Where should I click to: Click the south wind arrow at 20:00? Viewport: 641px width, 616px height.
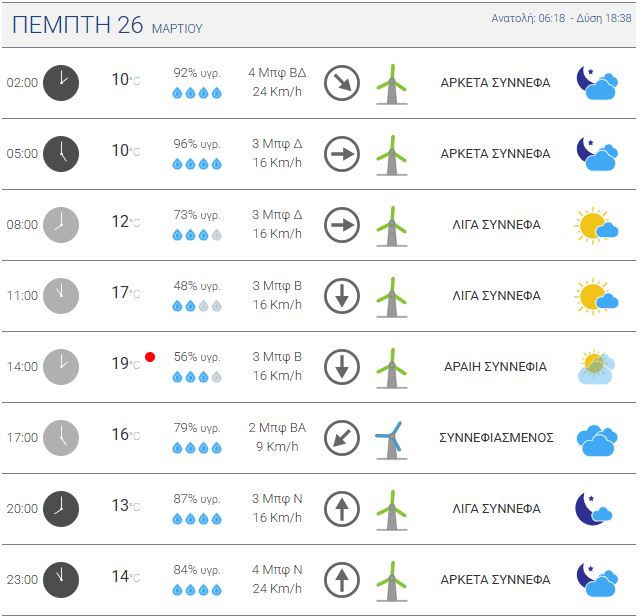[x=342, y=508]
